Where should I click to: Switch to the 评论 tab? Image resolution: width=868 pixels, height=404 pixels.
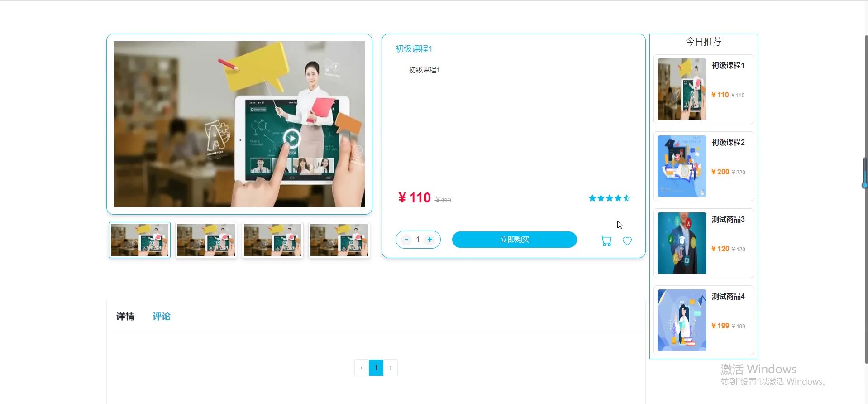tap(162, 316)
